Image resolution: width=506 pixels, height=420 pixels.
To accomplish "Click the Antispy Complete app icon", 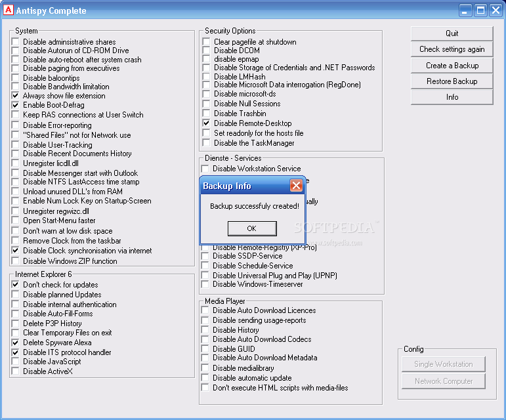I will (x=8, y=10).
